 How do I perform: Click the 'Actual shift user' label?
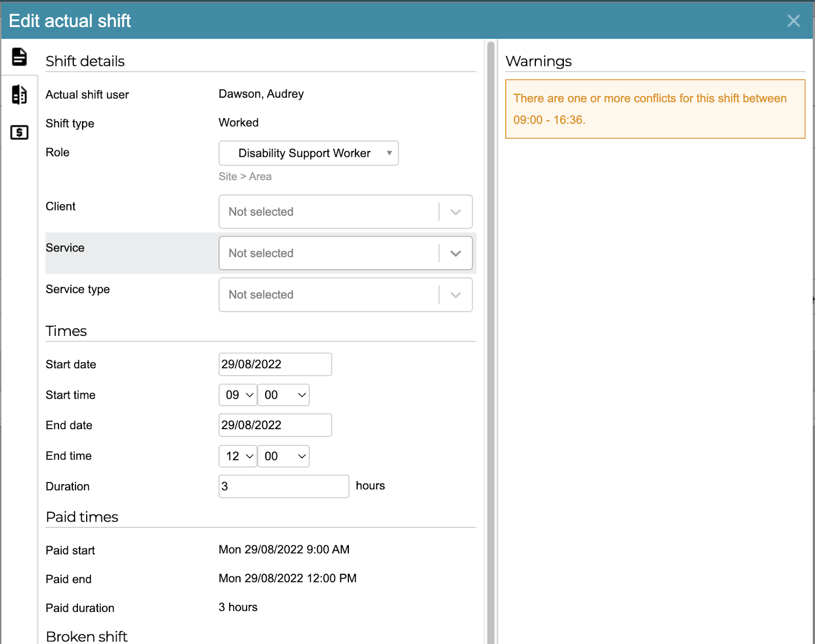click(87, 95)
